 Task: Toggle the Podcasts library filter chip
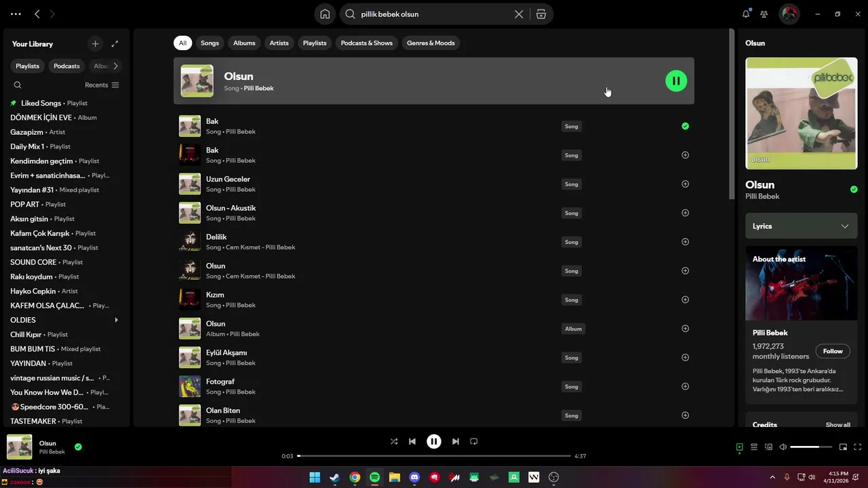pos(66,66)
